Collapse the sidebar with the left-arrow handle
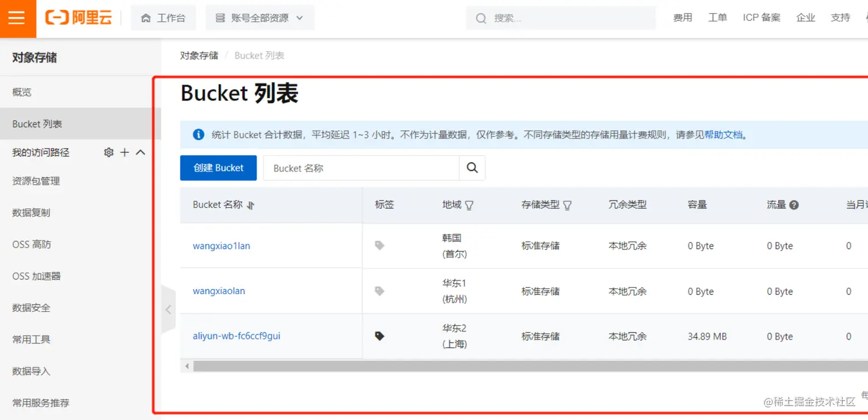868x420 pixels. pyautogui.click(x=168, y=309)
